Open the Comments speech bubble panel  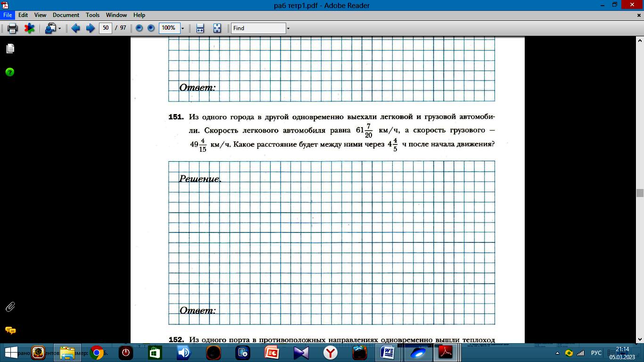pyautogui.click(x=10, y=330)
